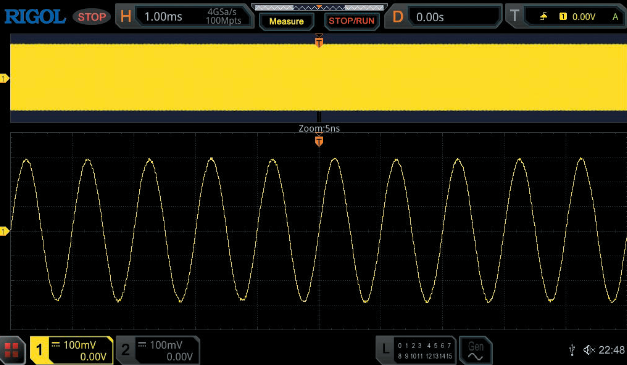The height and width of the screenshot is (365, 627).
Task: Open the Gen waveform generator icon
Action: [x=475, y=351]
